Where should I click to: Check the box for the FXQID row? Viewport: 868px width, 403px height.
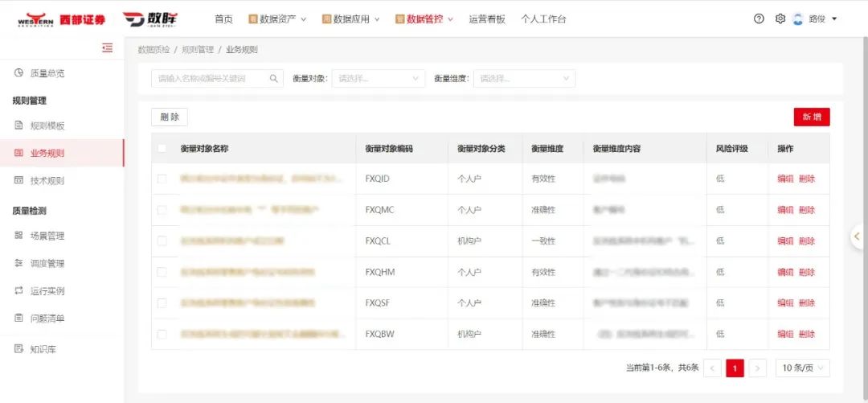tap(162, 179)
